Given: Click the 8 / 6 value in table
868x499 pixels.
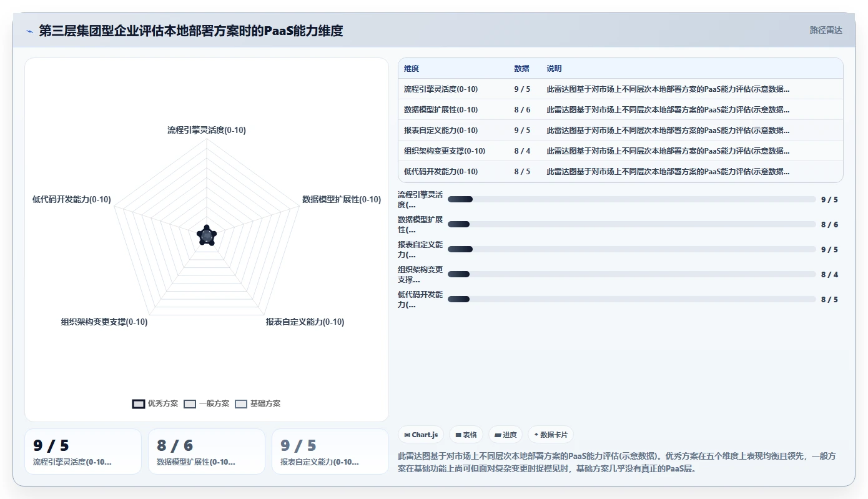Looking at the screenshot, I should [523, 110].
